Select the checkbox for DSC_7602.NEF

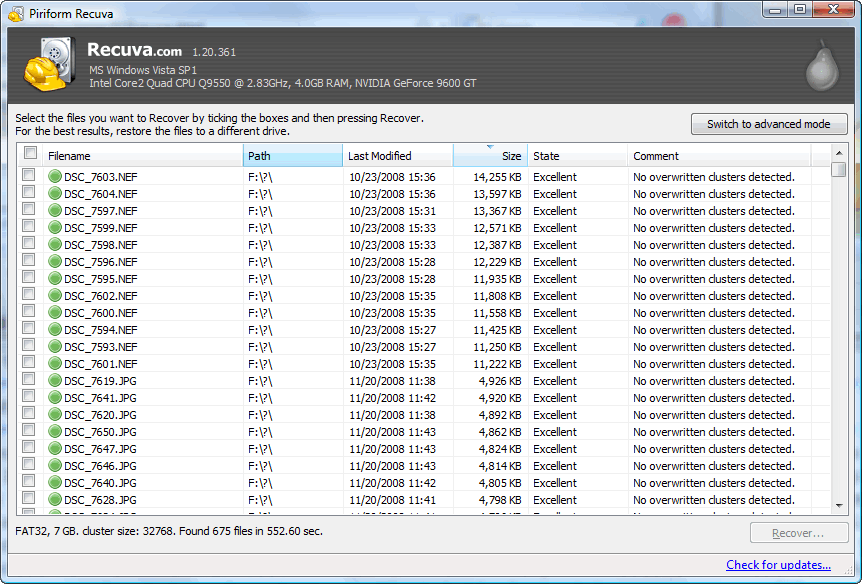click(x=29, y=294)
